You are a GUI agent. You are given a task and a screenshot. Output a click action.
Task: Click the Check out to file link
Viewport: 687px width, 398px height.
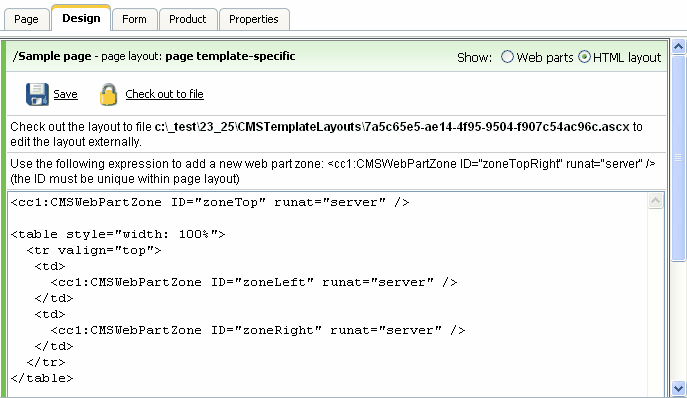click(164, 94)
